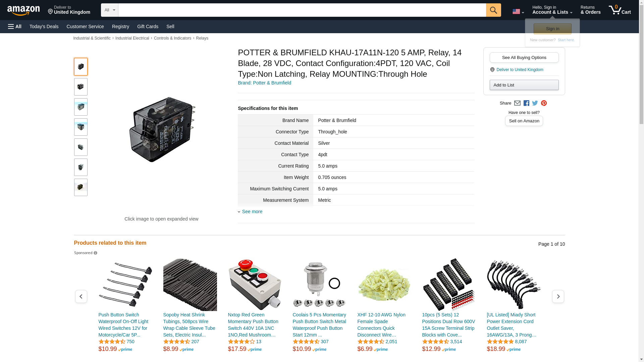Viewport: 644px width, 362px height.
Task: Share product on Twitter icon
Action: (x=535, y=103)
